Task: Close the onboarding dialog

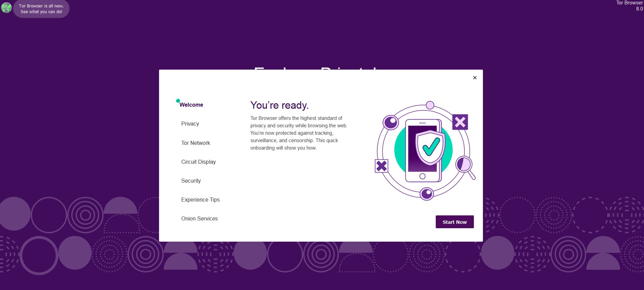Action: tap(475, 78)
